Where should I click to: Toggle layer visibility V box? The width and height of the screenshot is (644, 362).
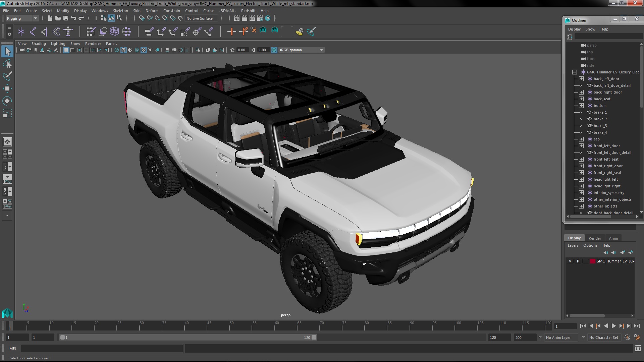pos(570,261)
